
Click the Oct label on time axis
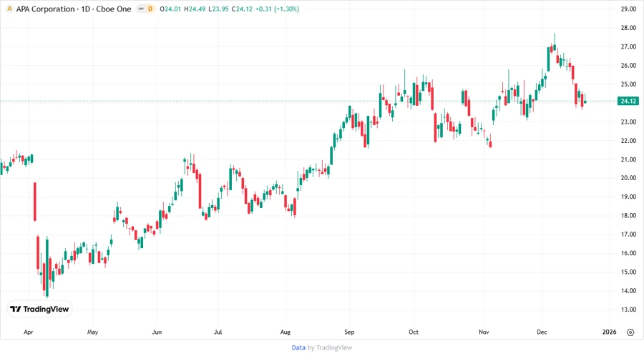coord(414,332)
